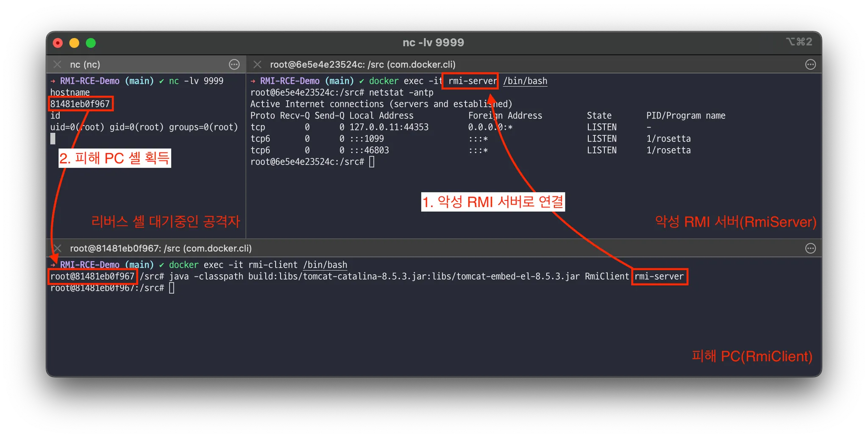Maximize the window with green button
The width and height of the screenshot is (868, 438).
point(91,43)
